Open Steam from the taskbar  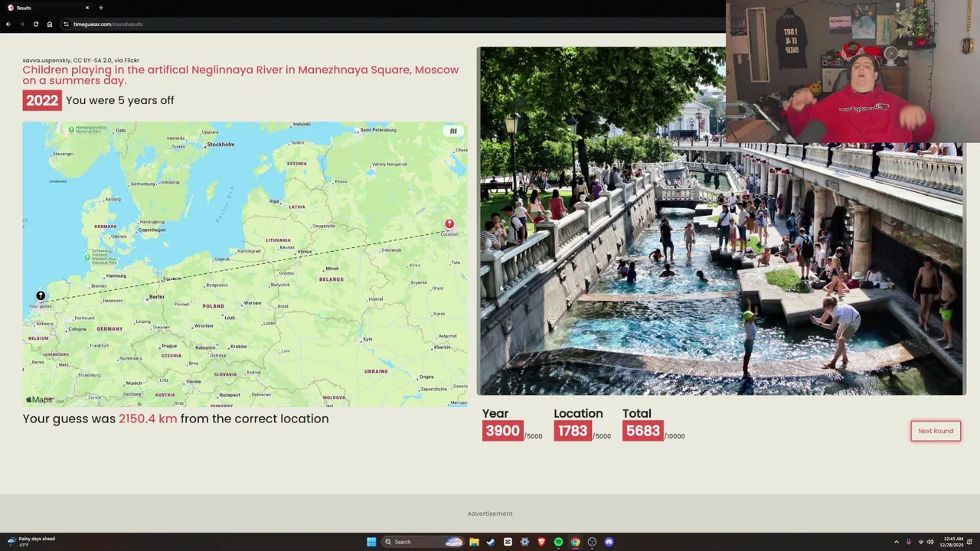click(x=491, y=542)
